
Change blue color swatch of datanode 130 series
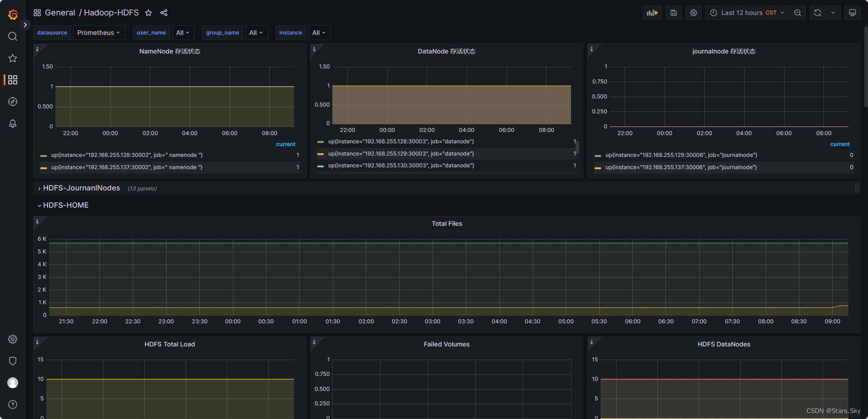(321, 166)
